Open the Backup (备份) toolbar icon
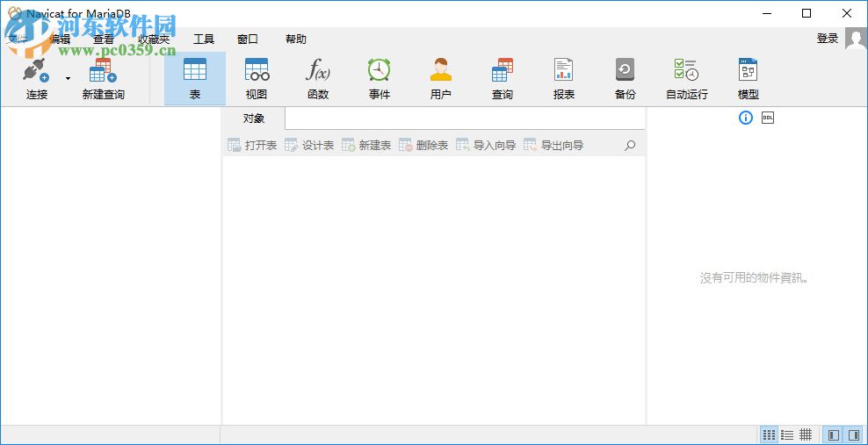This screenshot has height=445, width=868. pyautogui.click(x=625, y=79)
